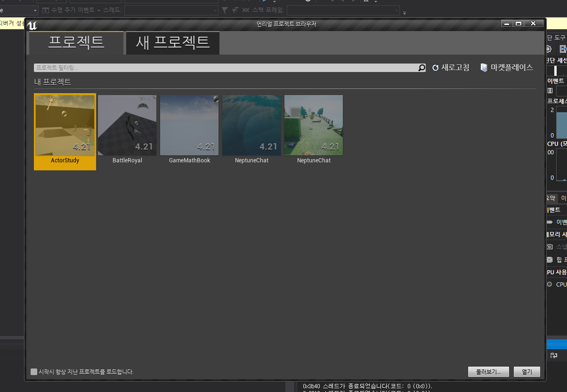Click the heap snapshot icon in diagnostic panel
This screenshot has width=567, height=392.
click(549, 259)
